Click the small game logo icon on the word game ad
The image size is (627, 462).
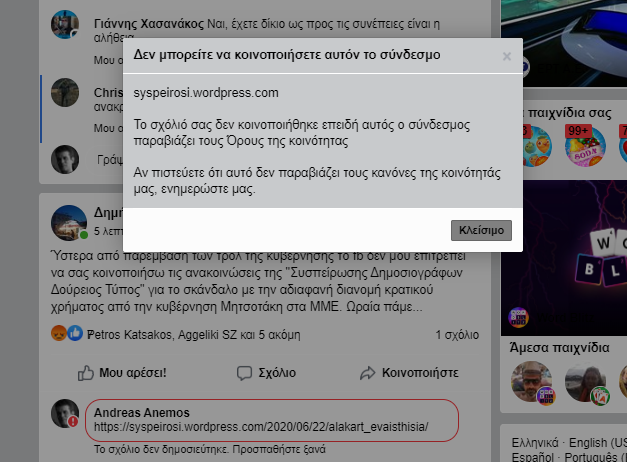[x=518, y=318]
